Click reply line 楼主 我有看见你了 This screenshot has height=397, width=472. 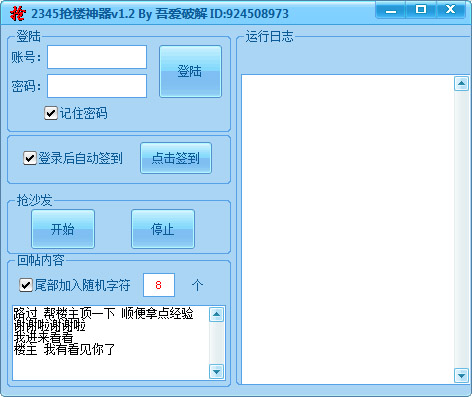(64, 350)
